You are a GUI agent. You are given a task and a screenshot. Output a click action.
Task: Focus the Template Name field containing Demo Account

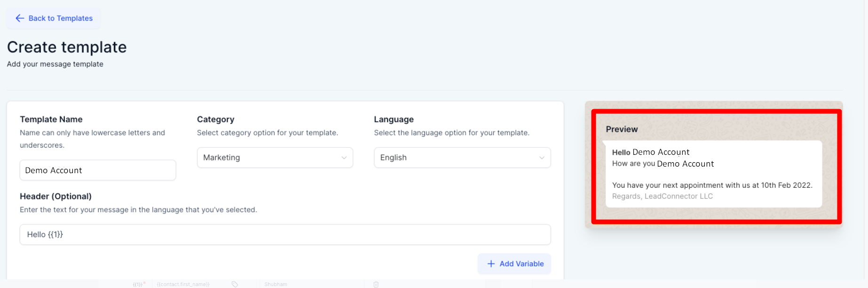tap(98, 170)
